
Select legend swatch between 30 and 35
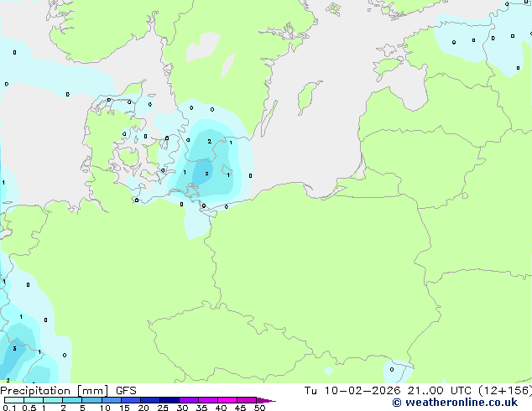pyautogui.click(x=189, y=400)
